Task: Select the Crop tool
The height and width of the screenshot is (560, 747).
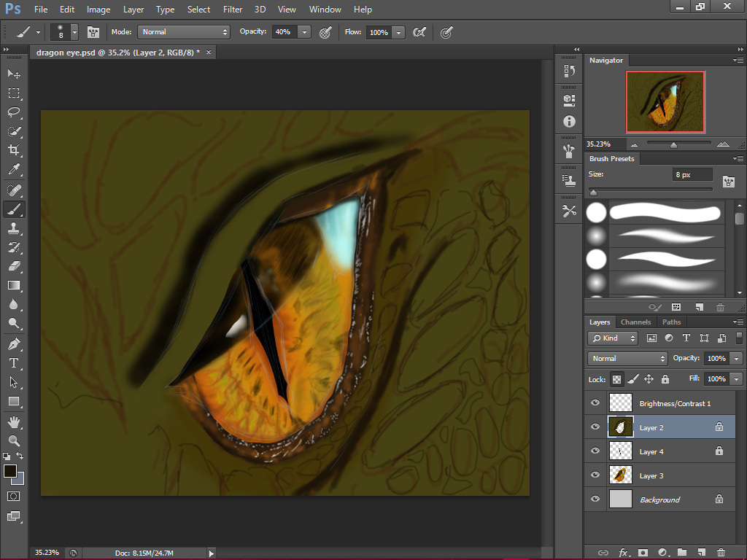Action: click(x=13, y=150)
